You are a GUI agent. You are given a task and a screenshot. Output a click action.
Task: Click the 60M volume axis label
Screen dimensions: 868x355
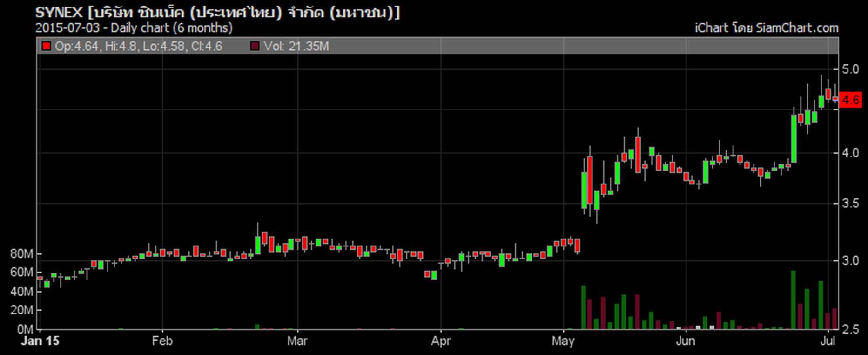tap(21, 272)
